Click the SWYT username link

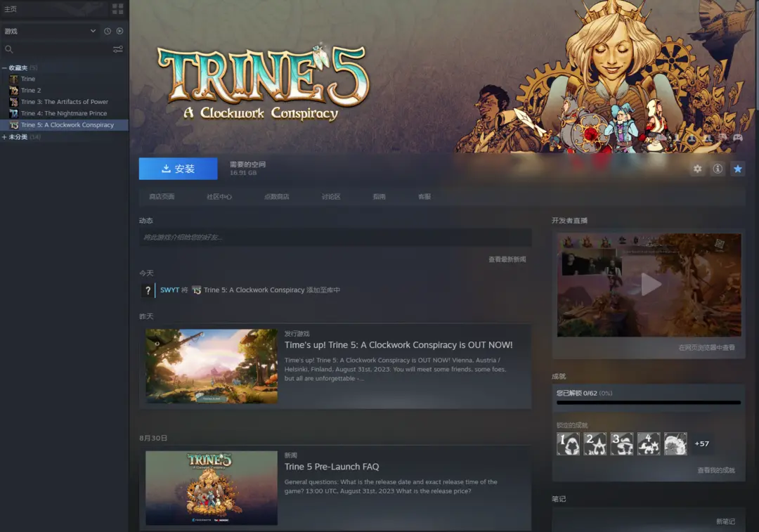pyautogui.click(x=170, y=290)
